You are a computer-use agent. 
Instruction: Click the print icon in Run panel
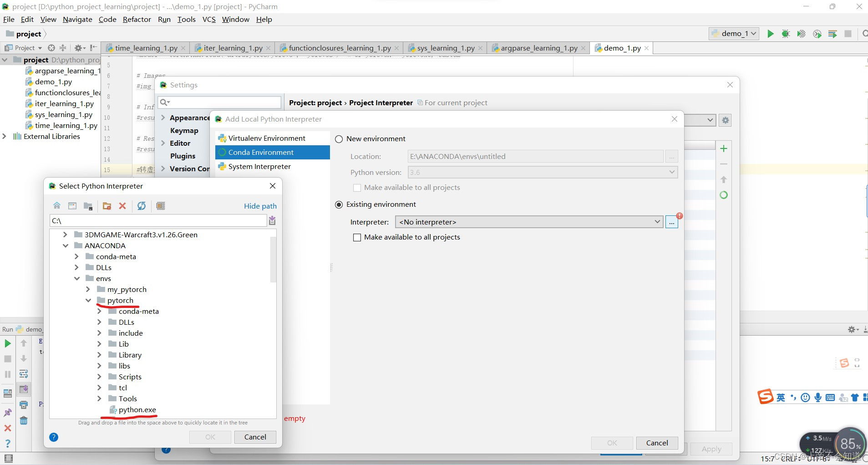[x=24, y=404]
